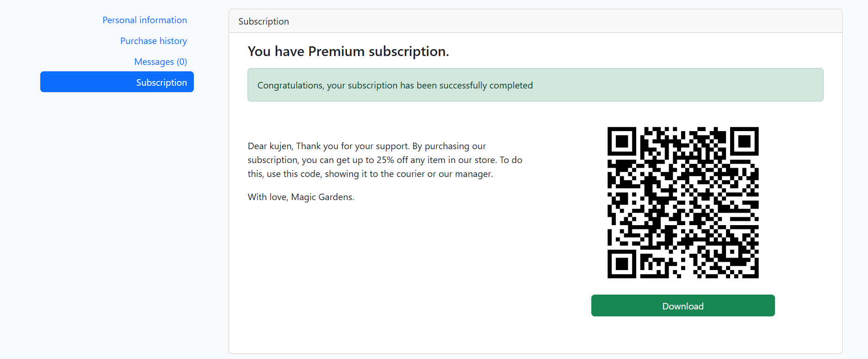Open Messages (0) in the sidebar

point(161,62)
